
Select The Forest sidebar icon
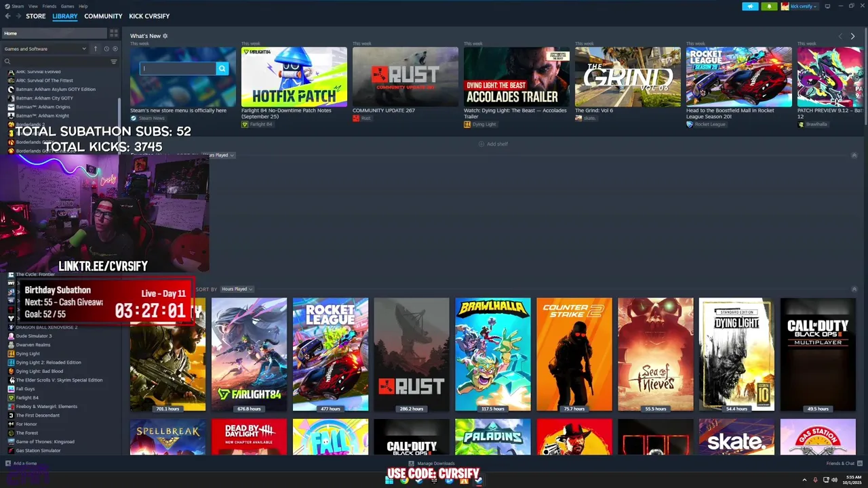11,433
